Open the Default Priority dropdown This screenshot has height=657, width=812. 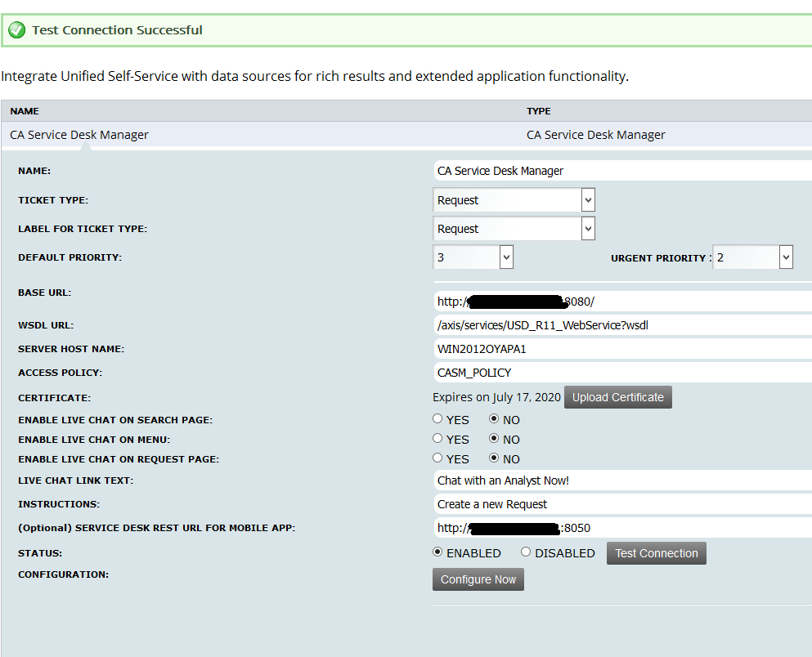click(x=473, y=257)
